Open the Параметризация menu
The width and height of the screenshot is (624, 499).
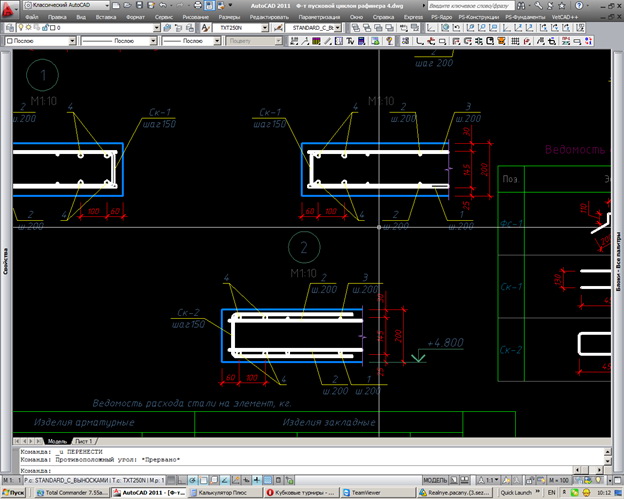click(x=318, y=17)
